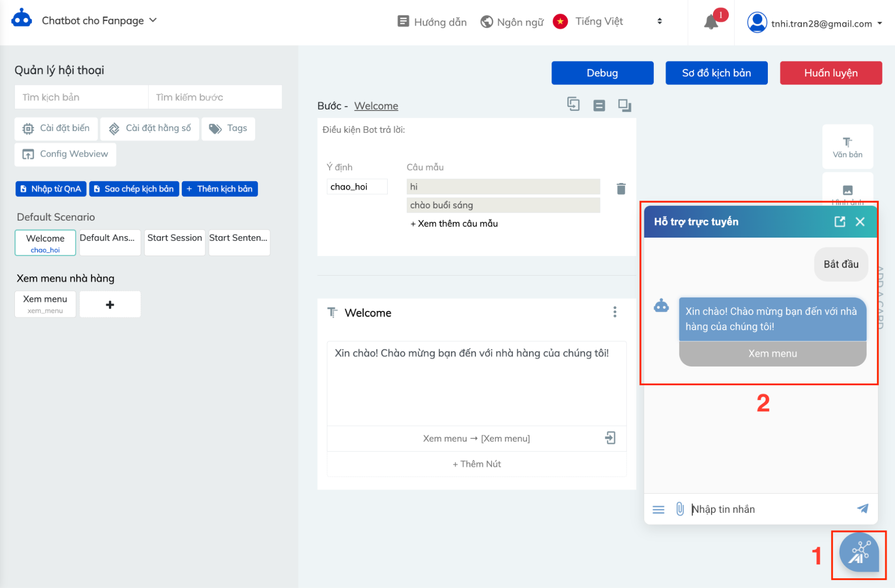Click the send message paper plane icon
Viewport: 895px width, 588px height.
click(862, 509)
